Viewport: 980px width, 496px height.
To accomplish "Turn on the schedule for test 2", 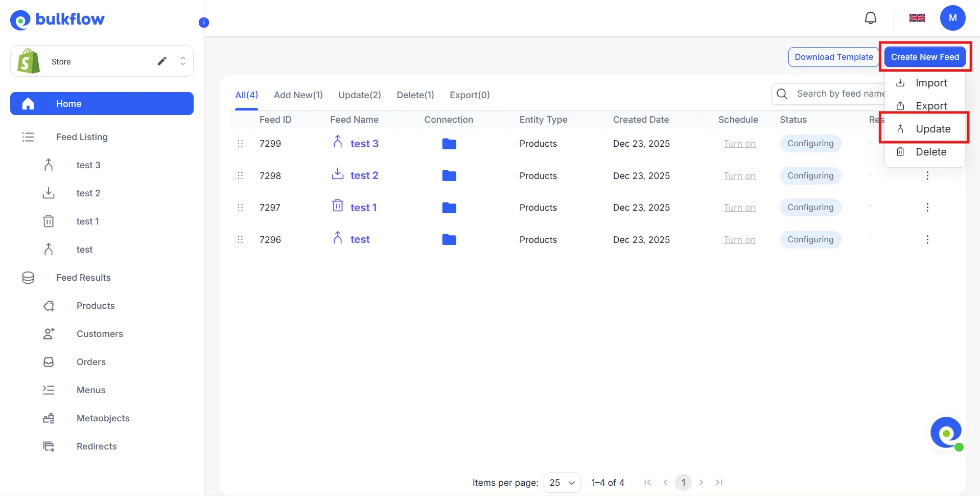I will click(x=739, y=175).
